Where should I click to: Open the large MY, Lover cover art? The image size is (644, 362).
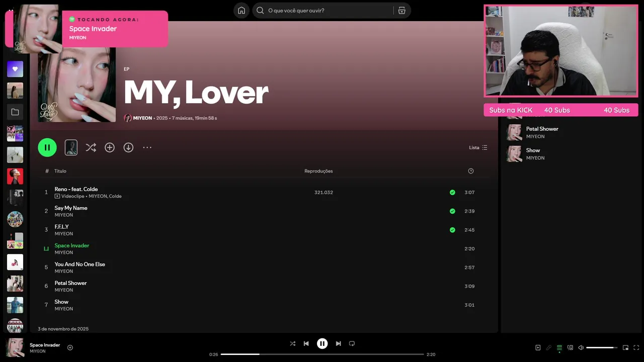pyautogui.click(x=76, y=84)
